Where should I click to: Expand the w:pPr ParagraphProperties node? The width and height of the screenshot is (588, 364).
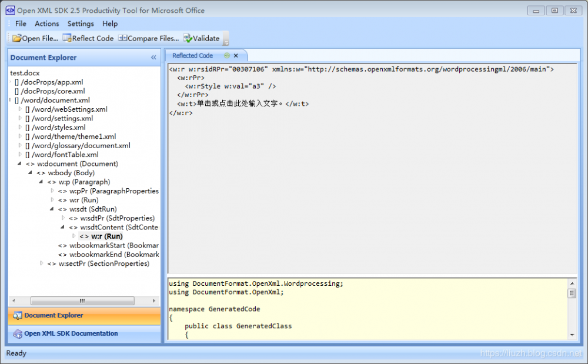click(x=52, y=191)
